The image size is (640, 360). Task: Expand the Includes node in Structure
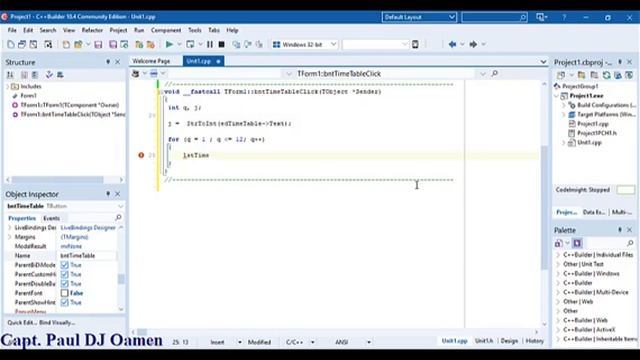pyautogui.click(x=7, y=87)
